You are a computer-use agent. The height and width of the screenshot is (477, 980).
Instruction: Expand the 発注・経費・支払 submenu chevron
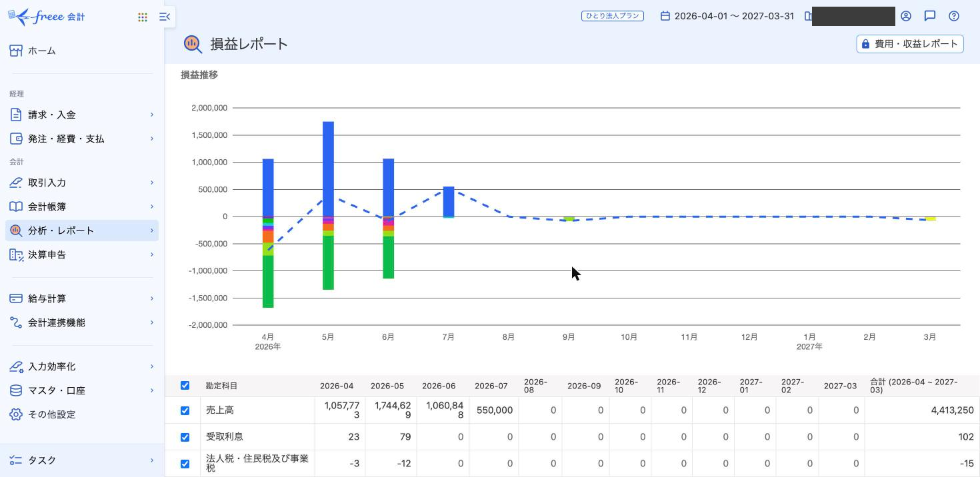(151, 139)
